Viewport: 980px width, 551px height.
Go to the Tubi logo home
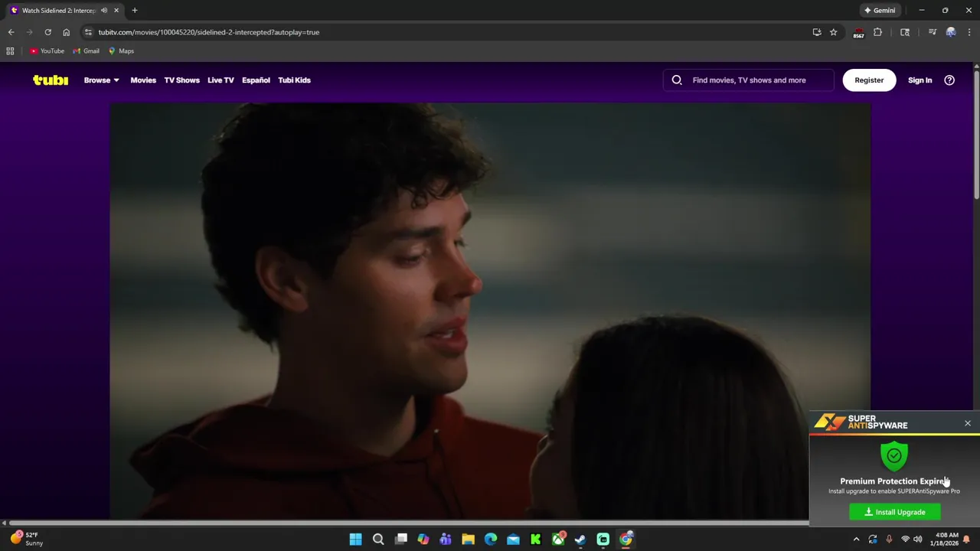click(x=51, y=80)
